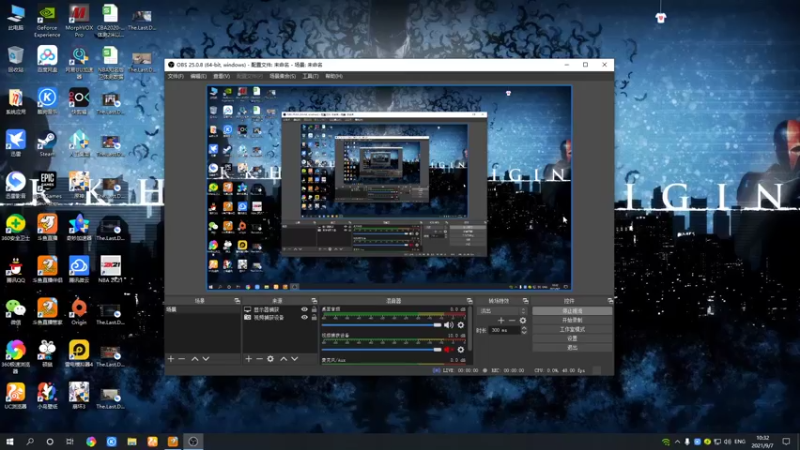The width and height of the screenshot is (800, 450).
Task: Add a new source with the plus icon
Action: pyautogui.click(x=248, y=359)
